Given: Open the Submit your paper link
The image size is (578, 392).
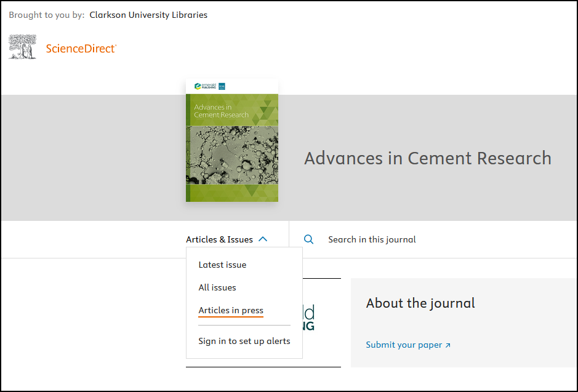Looking at the screenshot, I should (404, 345).
